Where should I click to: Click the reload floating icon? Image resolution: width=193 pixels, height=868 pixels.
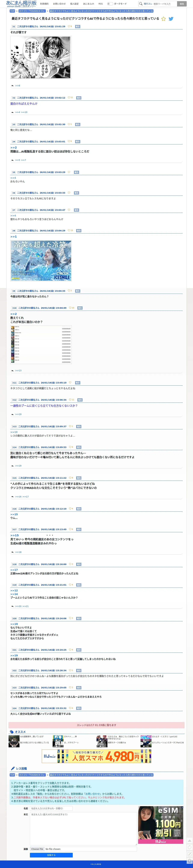click(x=190, y=847)
